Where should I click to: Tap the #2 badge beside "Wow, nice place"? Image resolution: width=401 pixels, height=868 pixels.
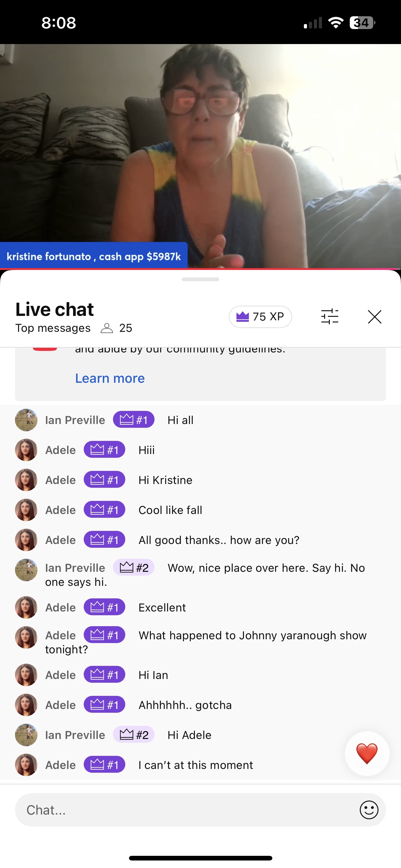pos(134,567)
